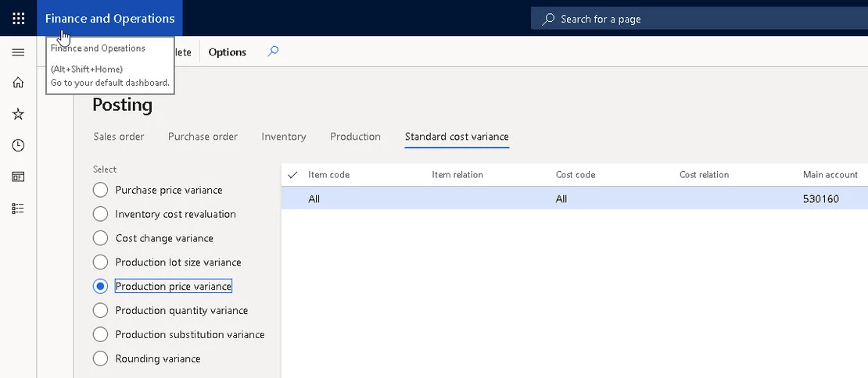Open the Cost code column header
Image resolution: width=868 pixels, height=378 pixels.
tap(576, 175)
